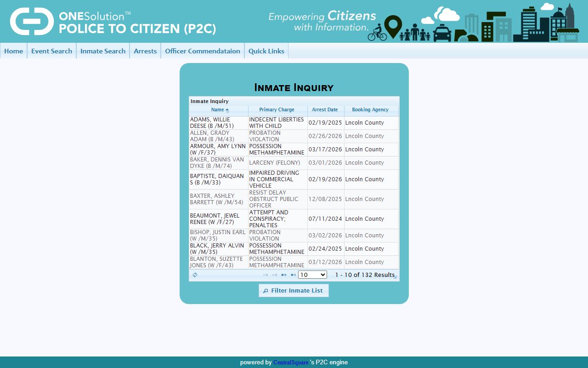Click PROBATION VIOLATION in BISHOP row
The image size is (588, 368).
277,236
